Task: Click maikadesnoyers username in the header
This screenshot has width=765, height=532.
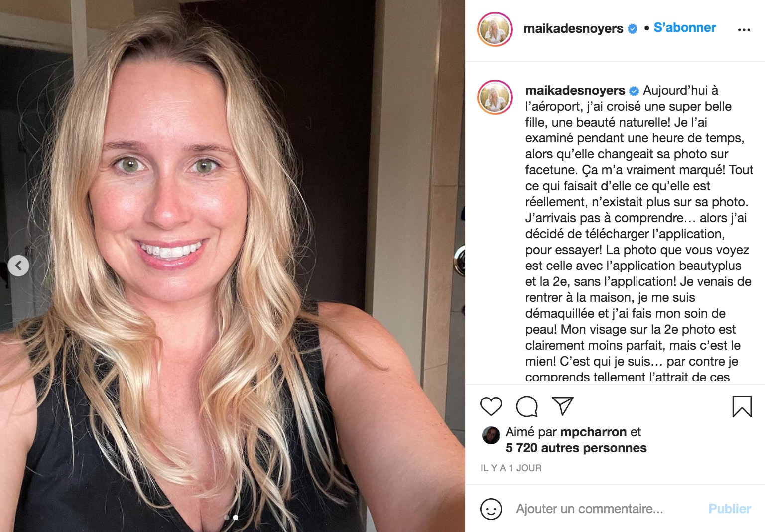Action: pos(573,29)
